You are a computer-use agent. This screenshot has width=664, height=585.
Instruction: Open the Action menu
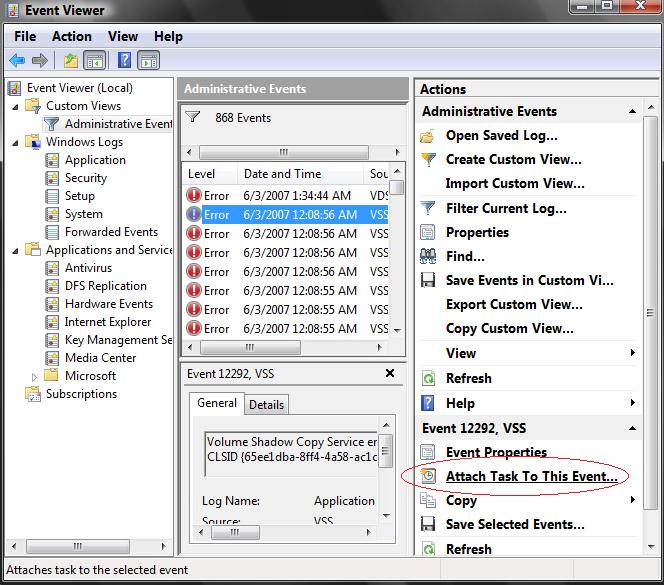[72, 36]
